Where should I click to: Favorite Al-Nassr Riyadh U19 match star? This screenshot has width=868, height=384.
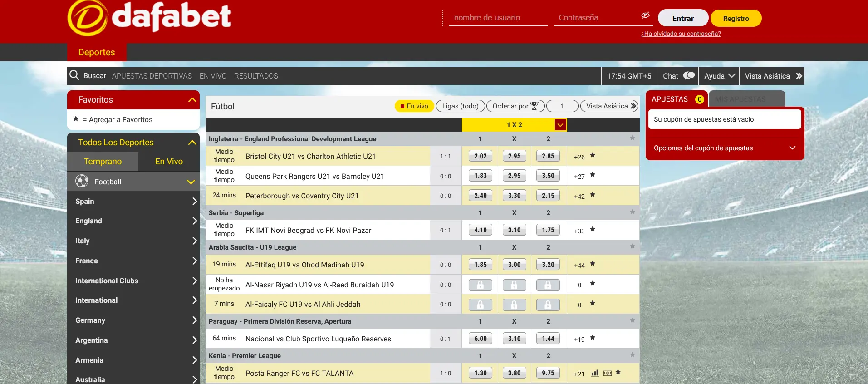tap(593, 283)
